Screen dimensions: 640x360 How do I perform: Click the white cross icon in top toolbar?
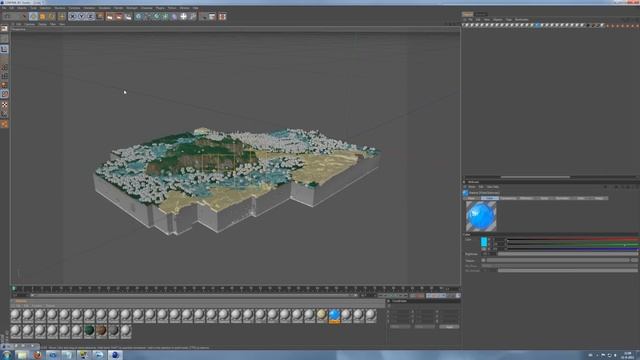pos(184,16)
